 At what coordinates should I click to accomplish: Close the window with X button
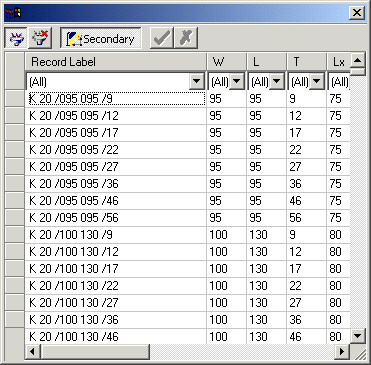point(357,13)
